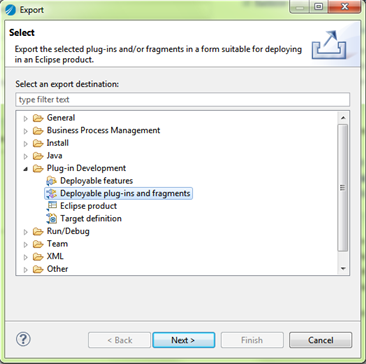The height and width of the screenshot is (364, 366).
Task: Maximize the Export dialog window
Action: [x=319, y=7]
